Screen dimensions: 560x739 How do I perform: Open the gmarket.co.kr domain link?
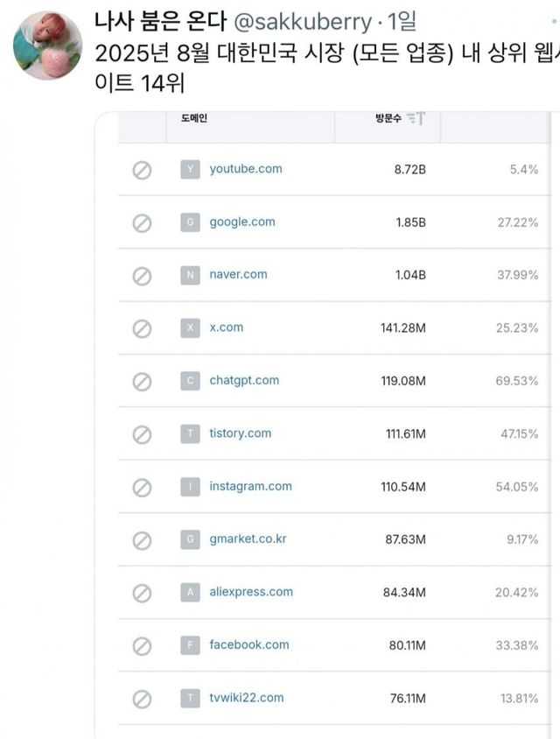point(248,539)
